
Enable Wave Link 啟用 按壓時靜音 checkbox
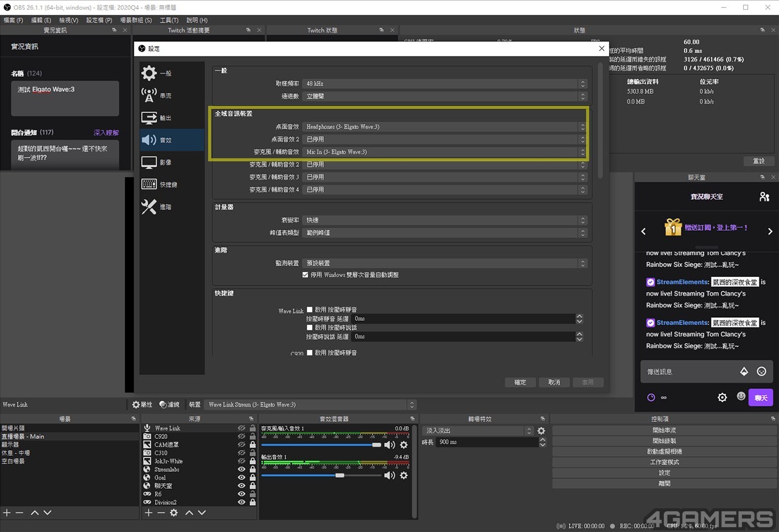coord(310,310)
